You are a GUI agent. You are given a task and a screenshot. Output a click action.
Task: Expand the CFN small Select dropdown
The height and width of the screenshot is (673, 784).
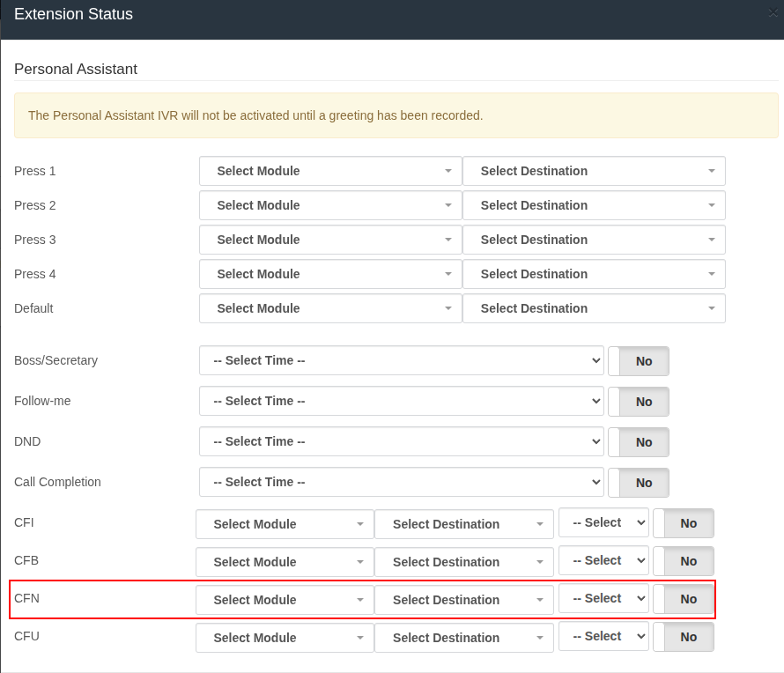603,599
